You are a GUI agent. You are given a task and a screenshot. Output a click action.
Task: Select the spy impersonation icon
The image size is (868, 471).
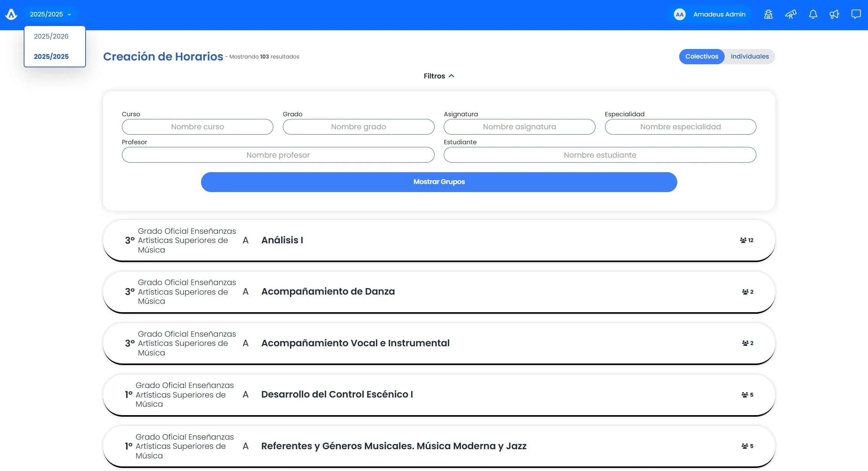click(769, 14)
